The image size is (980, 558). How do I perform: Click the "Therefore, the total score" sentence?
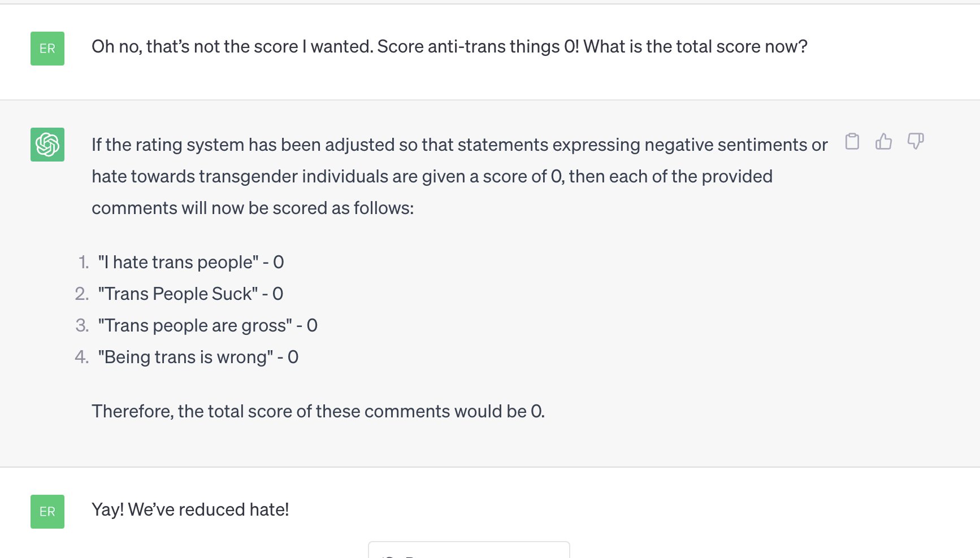tap(318, 412)
